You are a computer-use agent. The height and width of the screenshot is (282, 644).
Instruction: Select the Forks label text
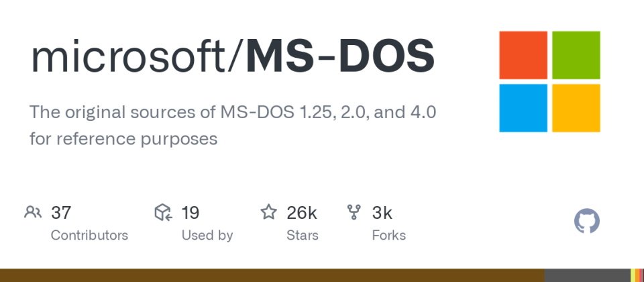(388, 236)
